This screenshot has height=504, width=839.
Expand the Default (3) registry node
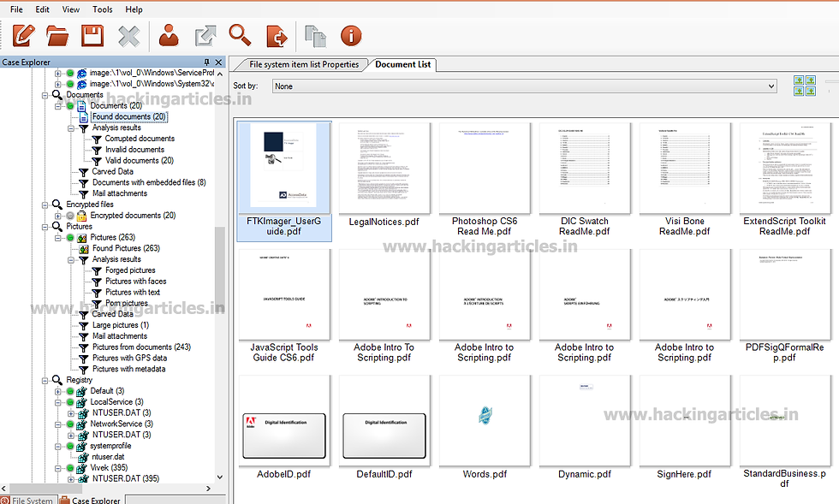click(x=58, y=391)
